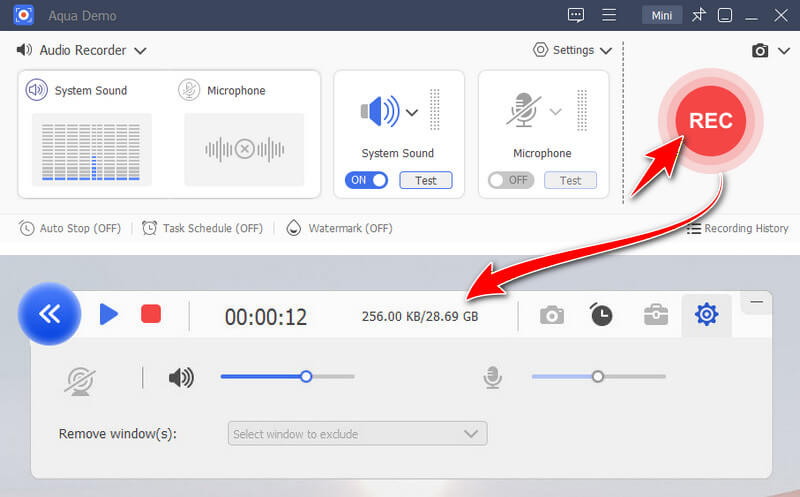This screenshot has width=800, height=497.
Task: Click the screenshot camera icon at top right
Action: click(760, 51)
